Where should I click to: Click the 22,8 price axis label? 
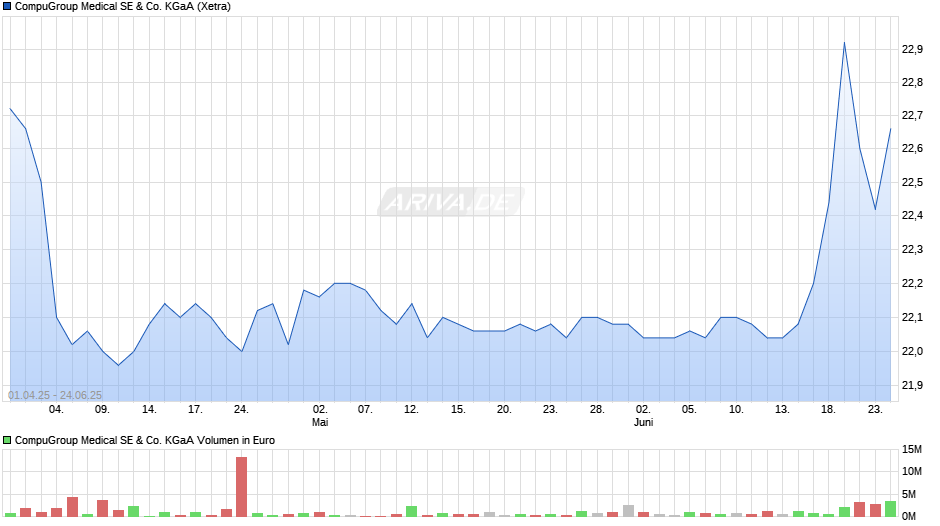(x=912, y=82)
